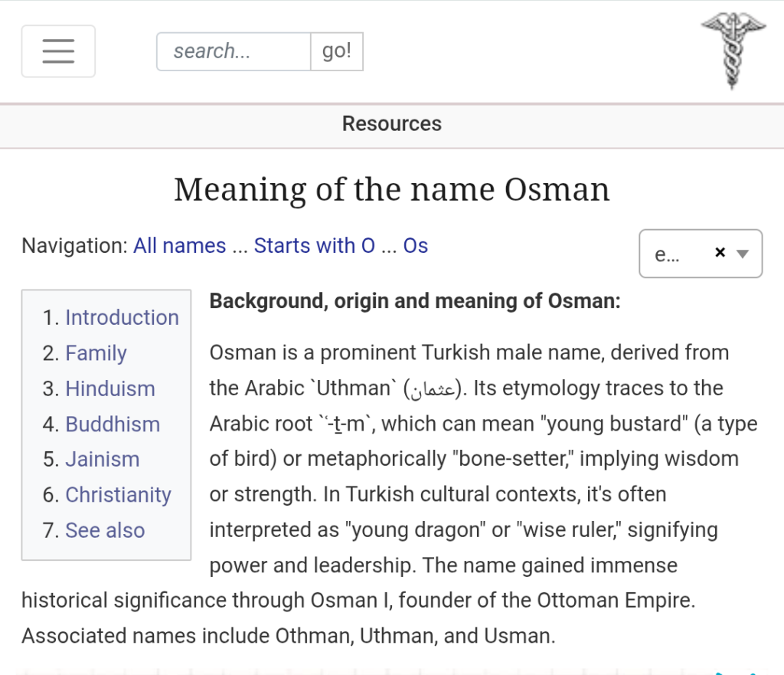Jump to the See also section

[105, 530]
